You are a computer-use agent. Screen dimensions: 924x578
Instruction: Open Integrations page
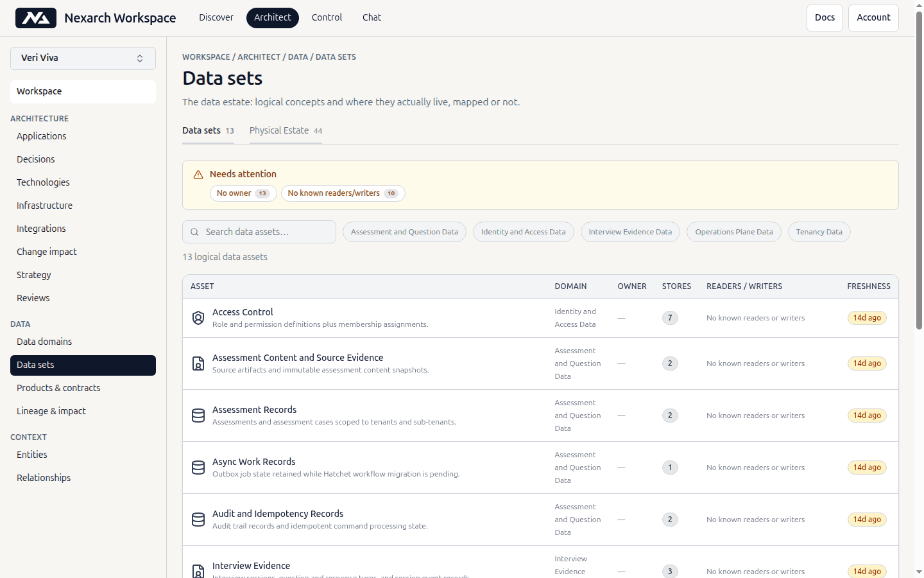point(83,229)
